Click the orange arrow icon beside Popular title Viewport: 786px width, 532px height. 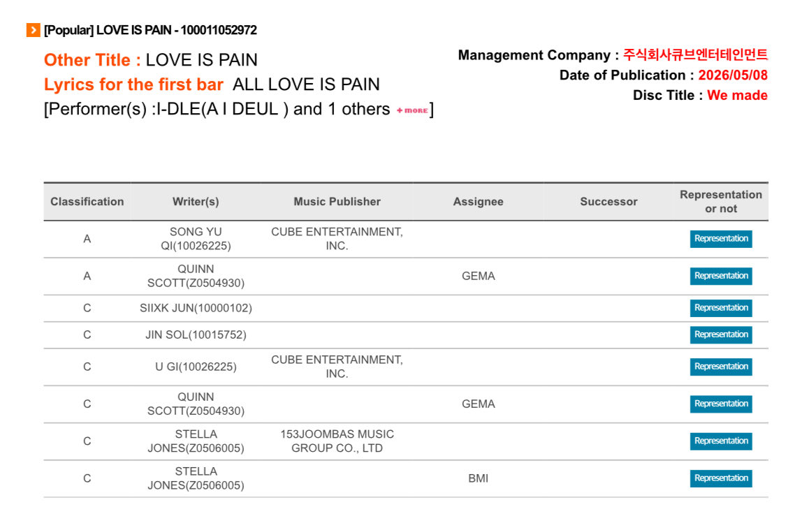tap(33, 30)
